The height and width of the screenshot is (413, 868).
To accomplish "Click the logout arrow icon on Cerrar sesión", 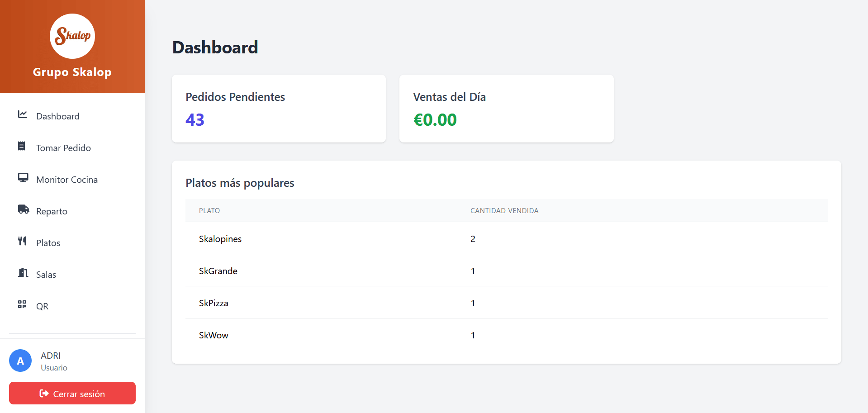I will [x=43, y=394].
